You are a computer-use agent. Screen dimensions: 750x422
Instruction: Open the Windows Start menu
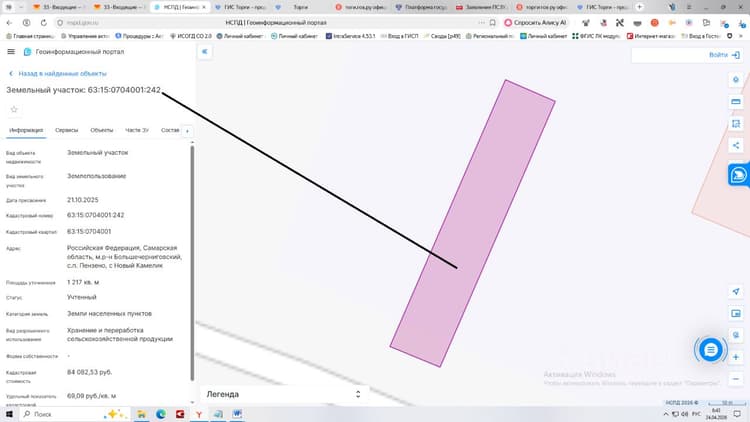tap(9, 414)
